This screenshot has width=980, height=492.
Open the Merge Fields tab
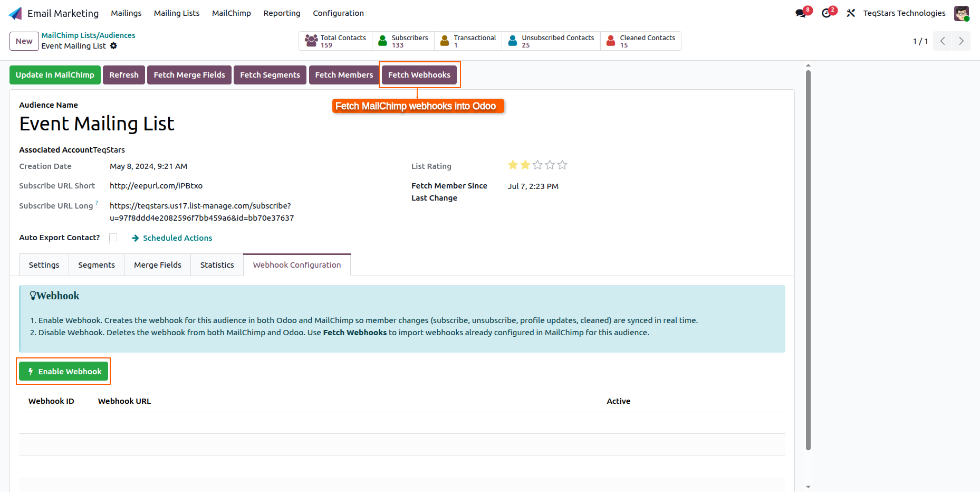coord(158,265)
